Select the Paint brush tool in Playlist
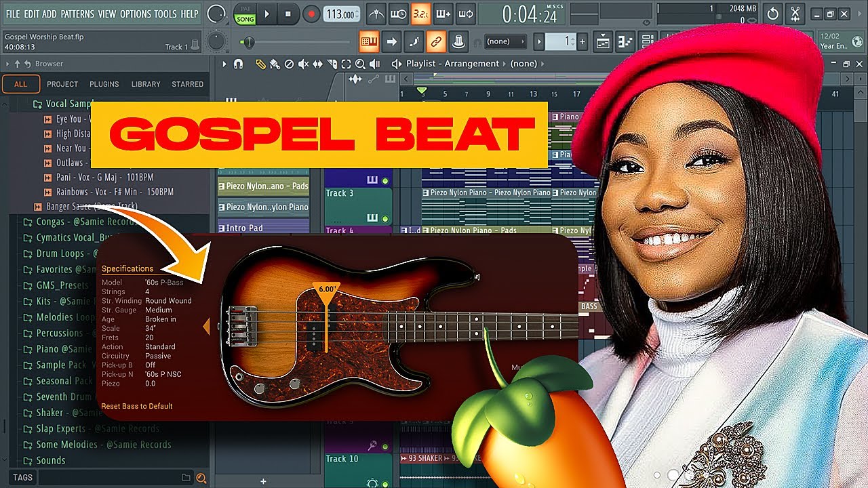Image resolution: width=868 pixels, height=488 pixels. point(275,64)
